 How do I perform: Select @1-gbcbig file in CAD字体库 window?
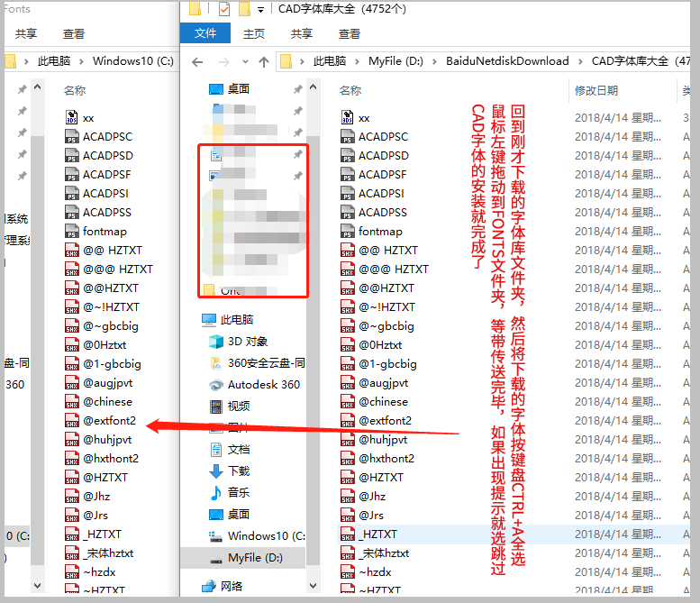click(x=387, y=363)
